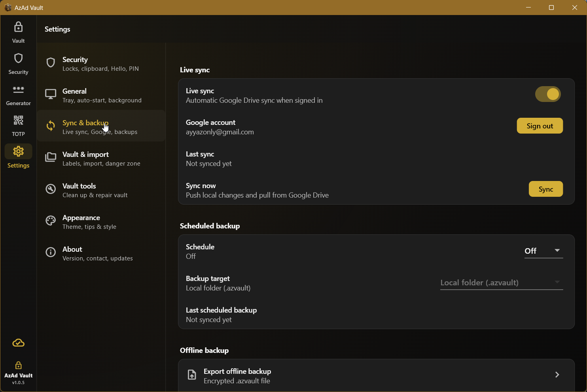Screen dimensions: 587x392
Task: Click the ayyazonly@gmail.com account text
Action: click(x=220, y=132)
